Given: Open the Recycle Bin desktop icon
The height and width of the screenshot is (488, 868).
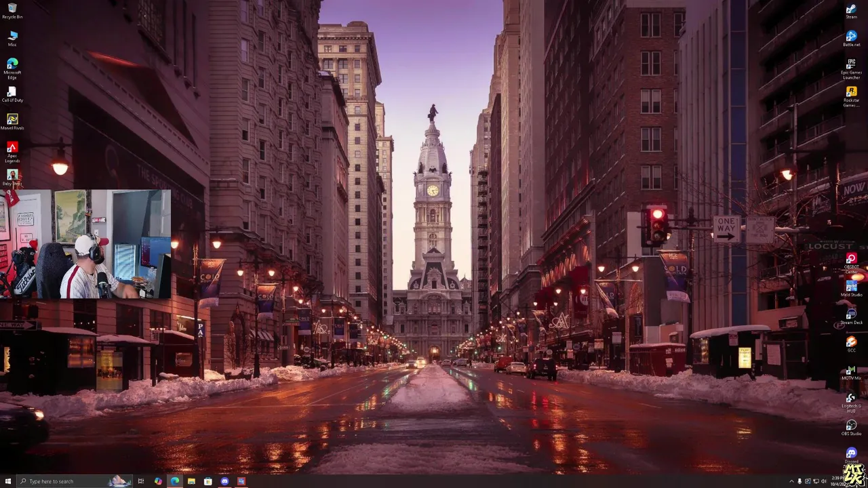Looking at the screenshot, I should click(12, 11).
